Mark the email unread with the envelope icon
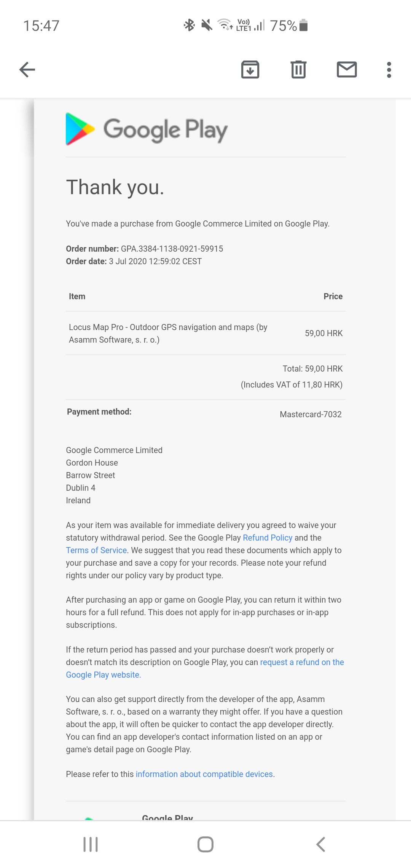The height and width of the screenshot is (868, 411). click(347, 70)
